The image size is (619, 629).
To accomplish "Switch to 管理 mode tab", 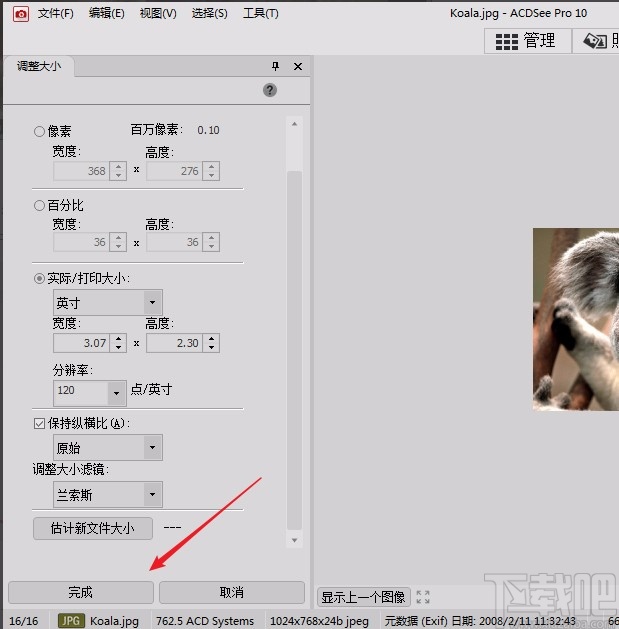I will pyautogui.click(x=528, y=41).
